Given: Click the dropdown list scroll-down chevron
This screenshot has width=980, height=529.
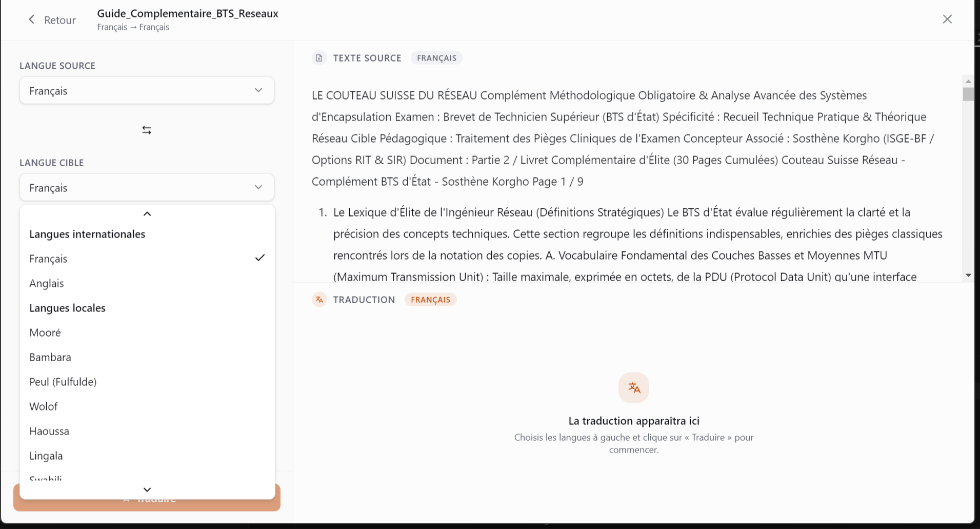Looking at the screenshot, I should coord(147,489).
